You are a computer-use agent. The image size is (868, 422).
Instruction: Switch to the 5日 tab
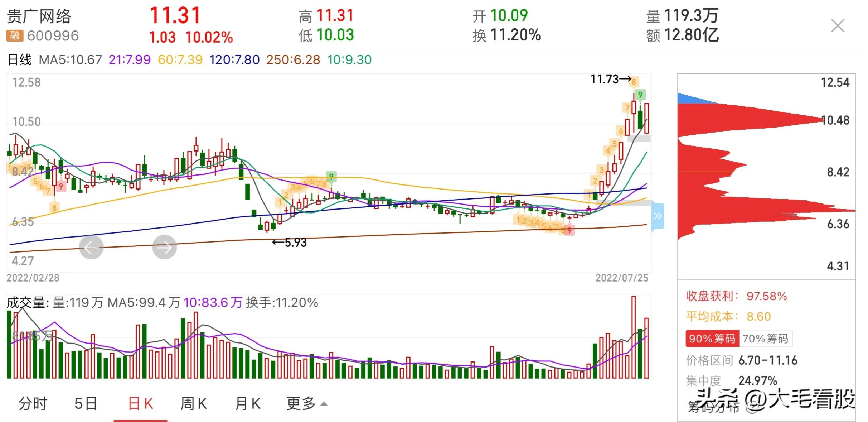(x=86, y=404)
